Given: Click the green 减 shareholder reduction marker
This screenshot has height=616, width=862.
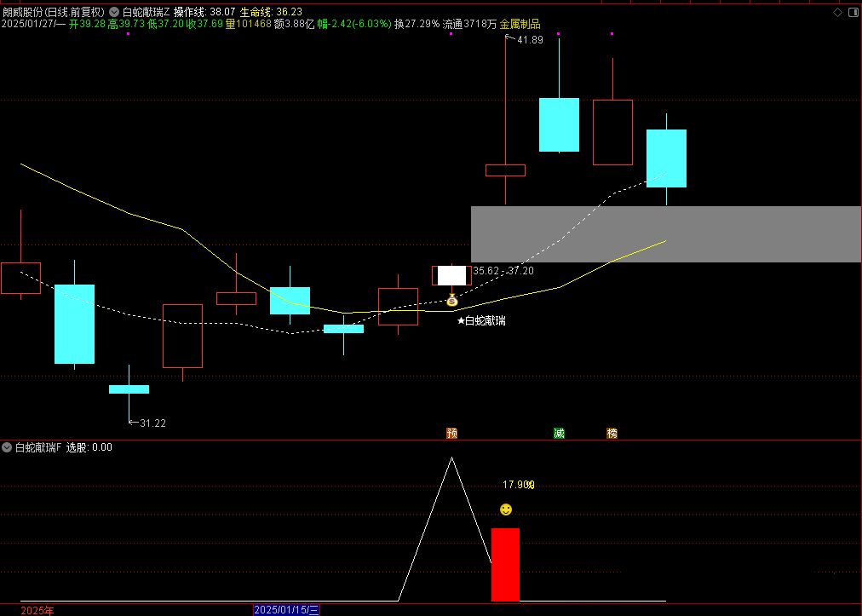Looking at the screenshot, I should pyautogui.click(x=559, y=434).
